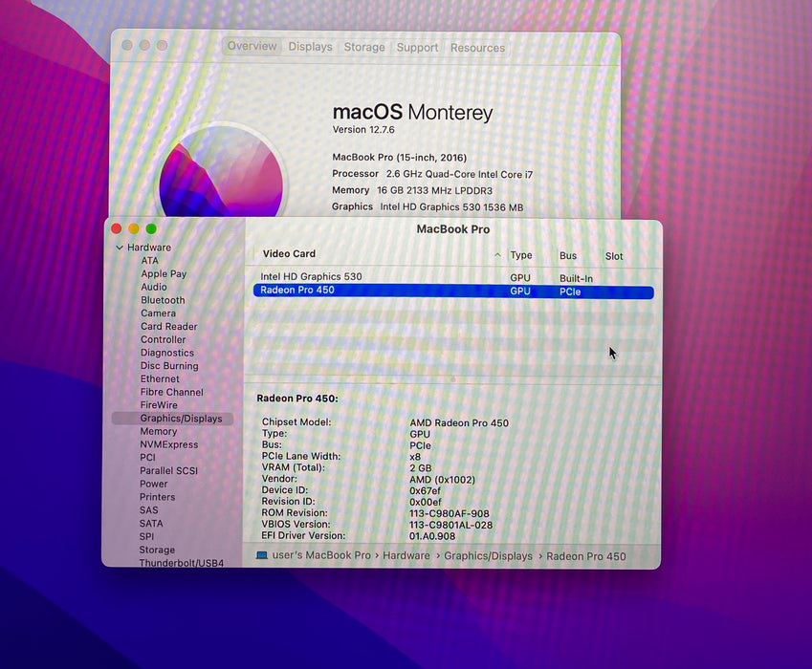This screenshot has height=669, width=812.
Task: Select Power in the sidebar
Action: coord(154,484)
